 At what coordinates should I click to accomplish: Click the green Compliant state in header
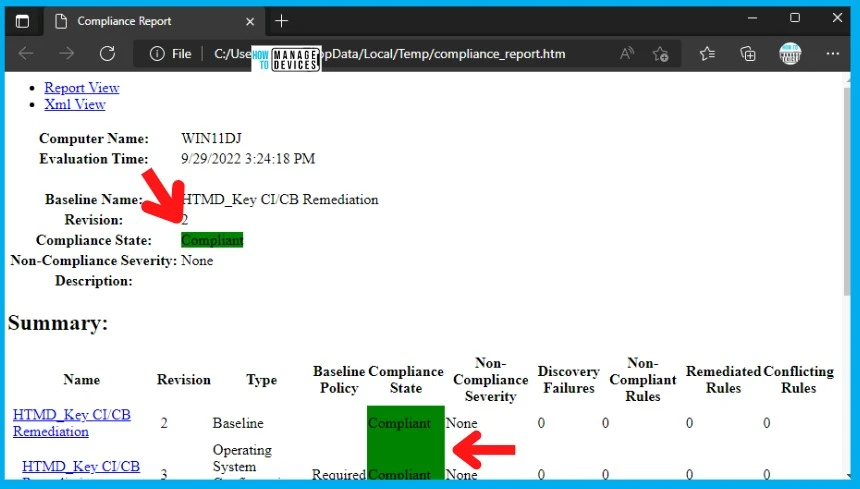212,240
